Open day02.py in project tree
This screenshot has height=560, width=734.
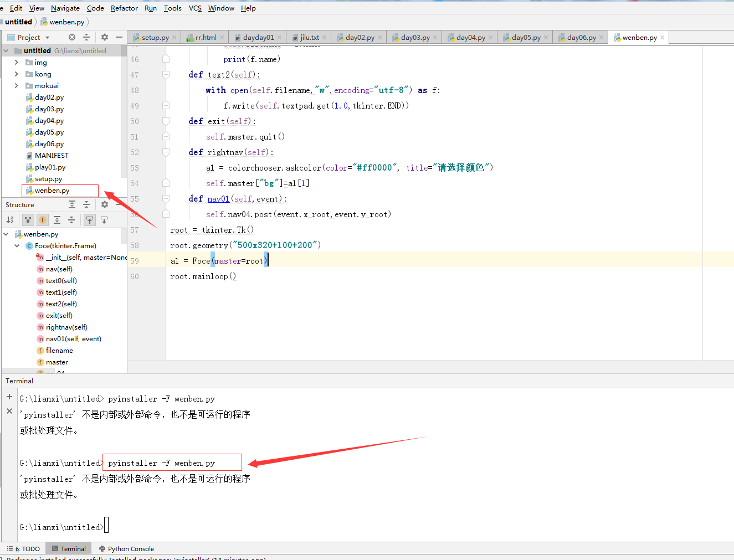49,97
